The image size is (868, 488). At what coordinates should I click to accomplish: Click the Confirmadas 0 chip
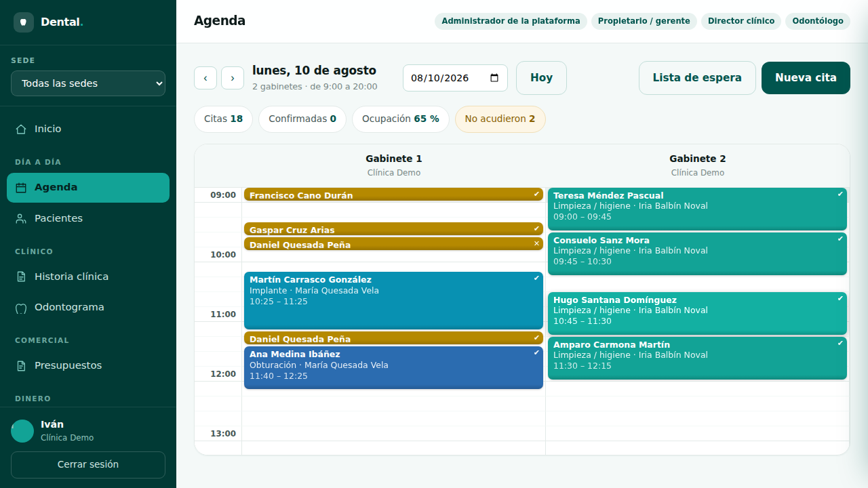302,119
